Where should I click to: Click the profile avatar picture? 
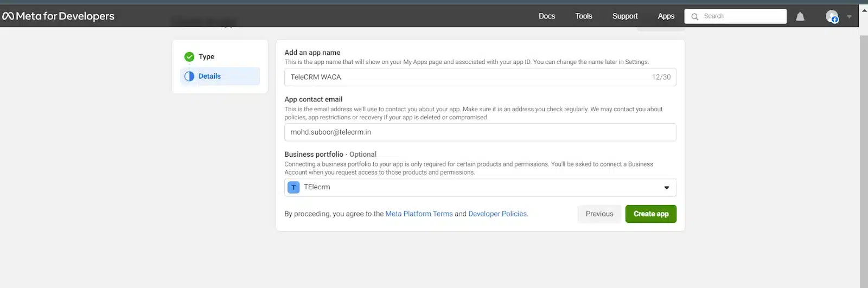coord(832,16)
